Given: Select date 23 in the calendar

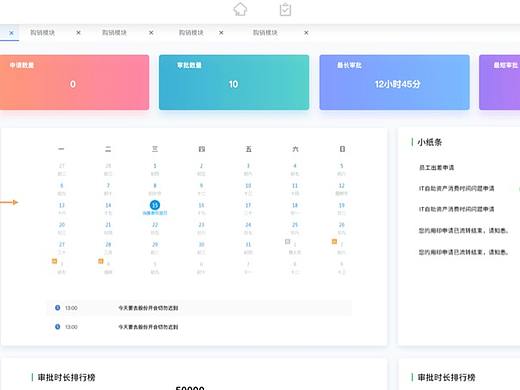Looking at the screenshot, I should [202, 225].
